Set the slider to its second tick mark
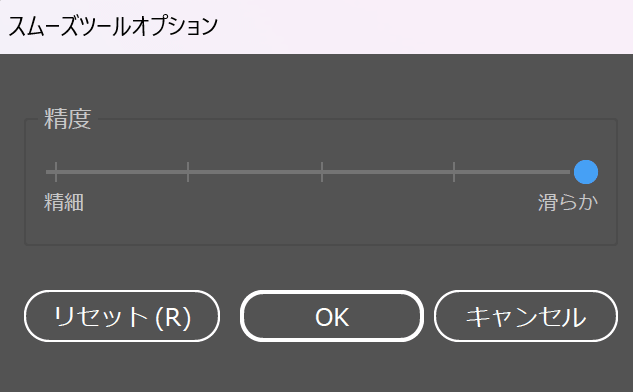Image resolution: width=633 pixels, height=392 pixels. point(188,172)
